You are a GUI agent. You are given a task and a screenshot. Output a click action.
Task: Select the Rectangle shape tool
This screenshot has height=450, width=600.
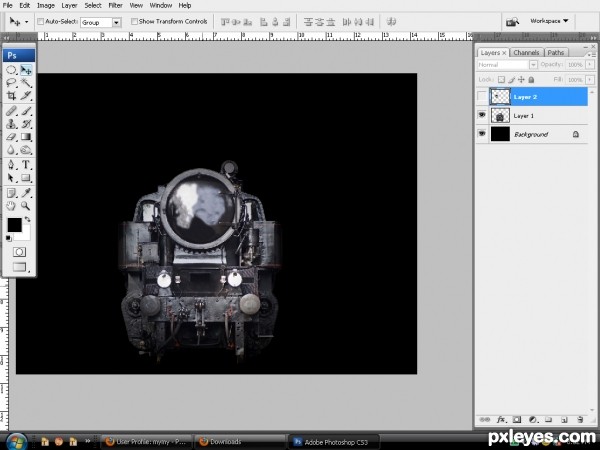(26, 178)
